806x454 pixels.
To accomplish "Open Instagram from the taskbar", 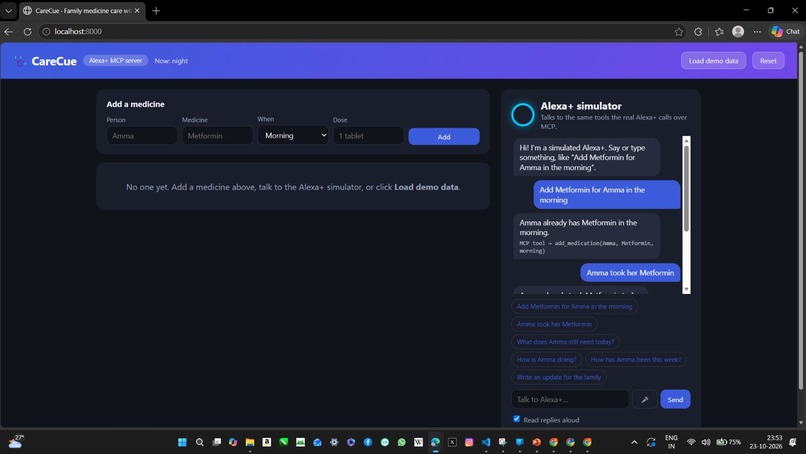I will click(469, 442).
